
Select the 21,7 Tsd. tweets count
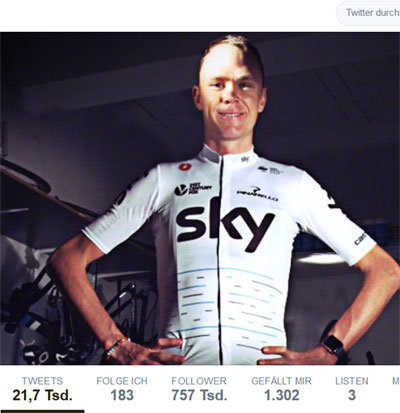pyautogui.click(x=42, y=395)
